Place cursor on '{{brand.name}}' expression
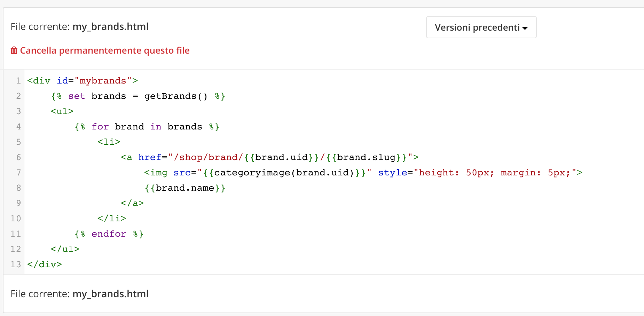Image resolution: width=644 pixels, height=316 pixels. pyautogui.click(x=185, y=188)
